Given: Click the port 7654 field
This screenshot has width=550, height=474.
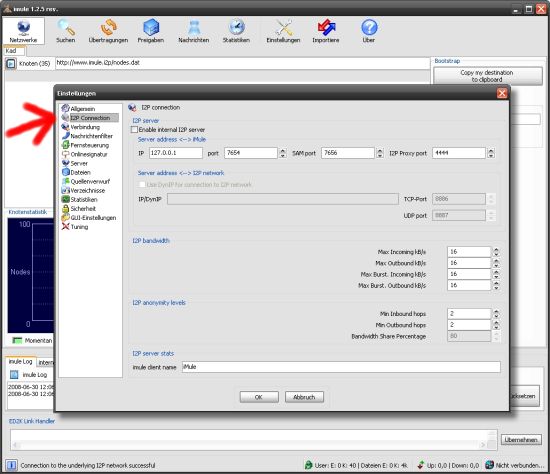Looking at the screenshot, I should [251, 153].
